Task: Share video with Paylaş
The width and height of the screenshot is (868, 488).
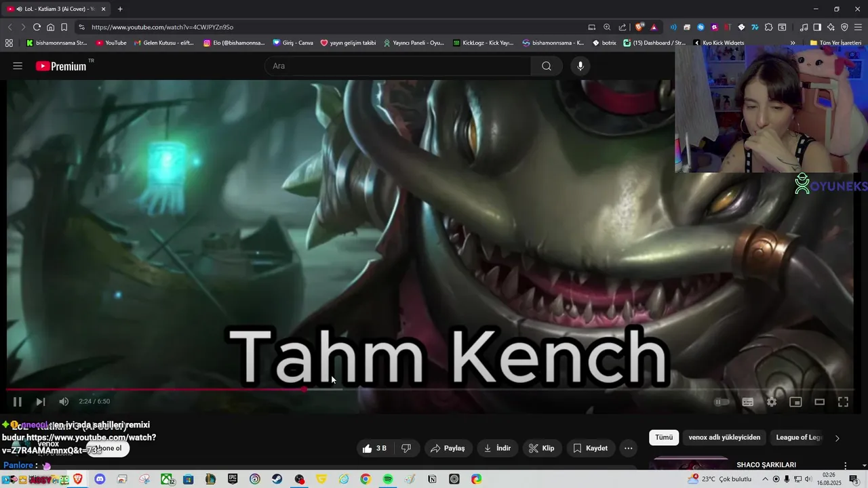Action: pos(448,448)
